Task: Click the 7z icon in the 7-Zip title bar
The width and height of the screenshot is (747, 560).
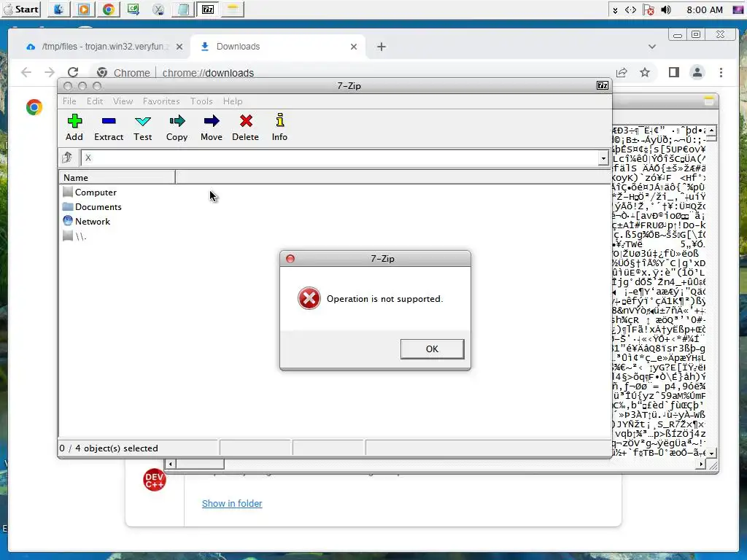Action: pos(602,86)
